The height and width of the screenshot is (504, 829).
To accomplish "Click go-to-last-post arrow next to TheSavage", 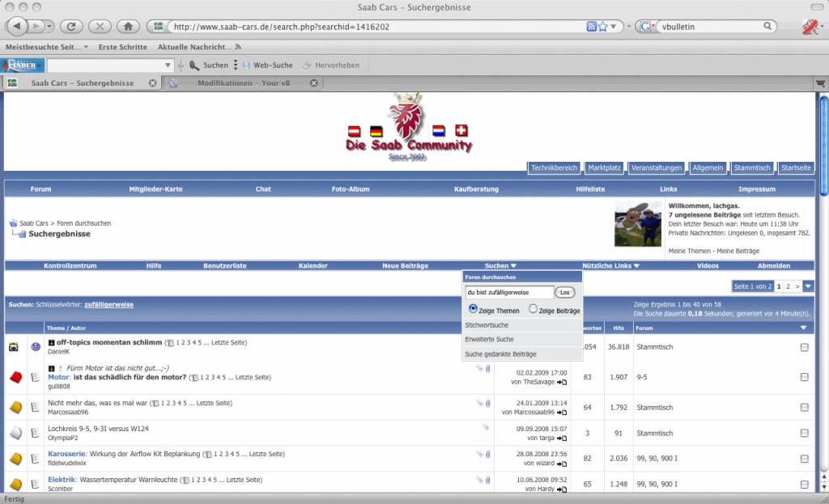I will coord(562,382).
